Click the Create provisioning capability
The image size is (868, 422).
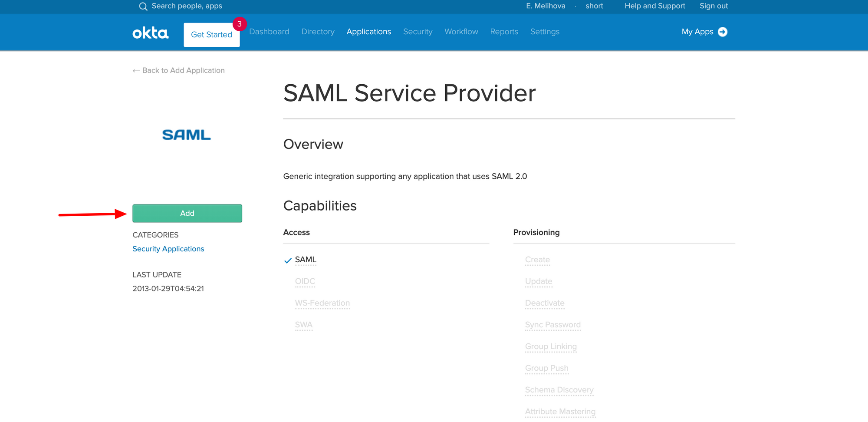pyautogui.click(x=538, y=260)
